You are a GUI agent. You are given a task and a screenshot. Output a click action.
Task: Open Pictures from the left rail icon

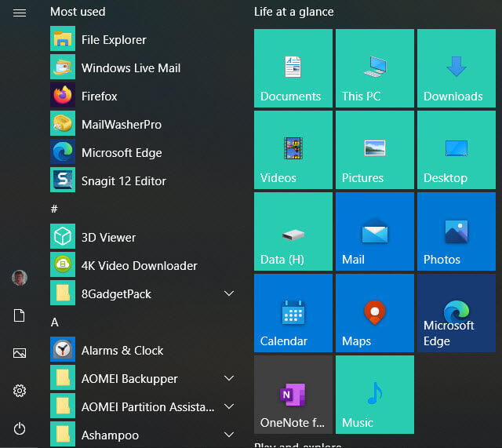pyautogui.click(x=20, y=353)
